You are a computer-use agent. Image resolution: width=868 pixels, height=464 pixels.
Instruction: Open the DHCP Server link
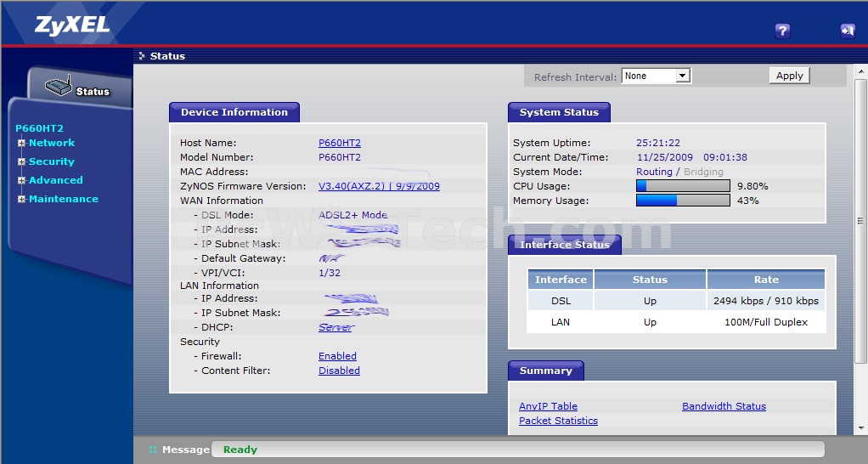(336, 327)
